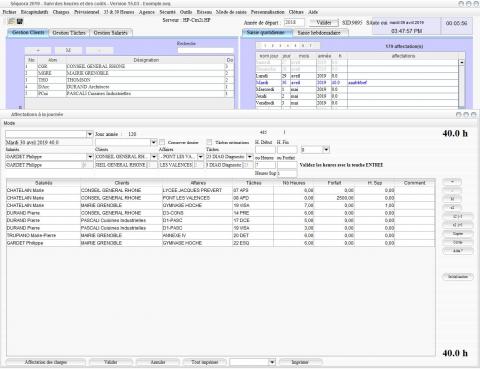Click the Imprimer button
The width and height of the screenshot is (480, 369).
[x=300, y=362]
